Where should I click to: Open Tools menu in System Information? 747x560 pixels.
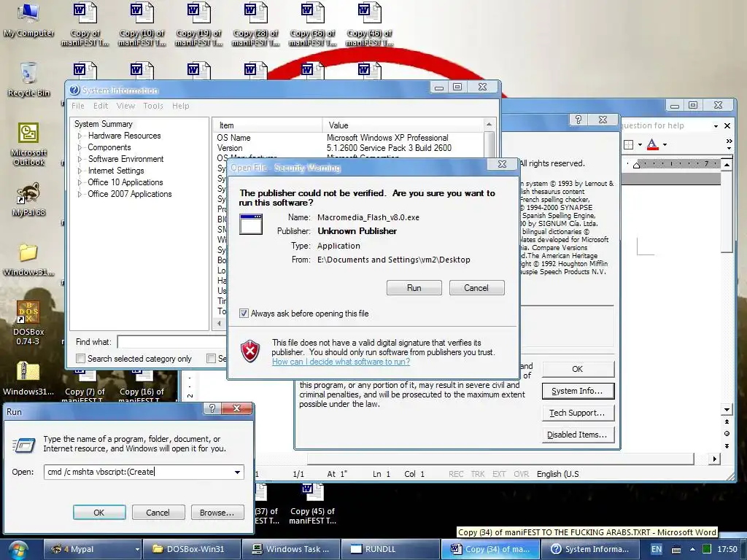coord(153,106)
